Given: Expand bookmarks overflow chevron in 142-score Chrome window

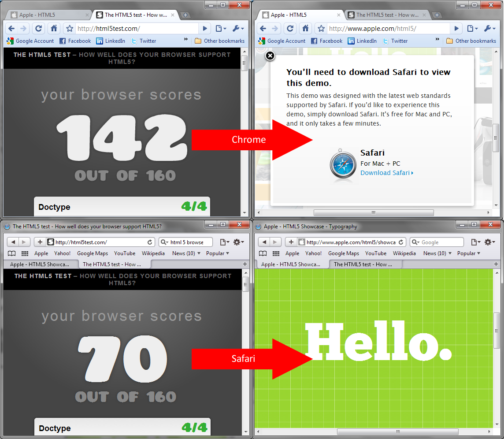Looking at the screenshot, I should pyautogui.click(x=186, y=39).
